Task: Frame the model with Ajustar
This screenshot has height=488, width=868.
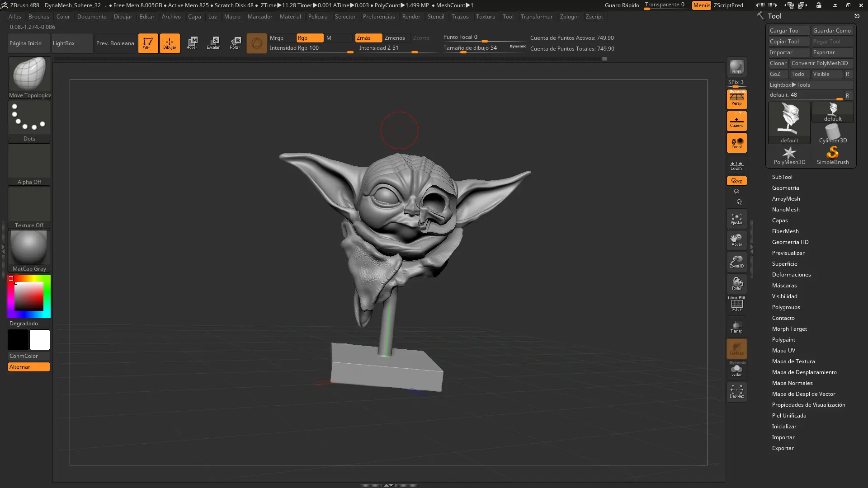Action: pos(736,219)
